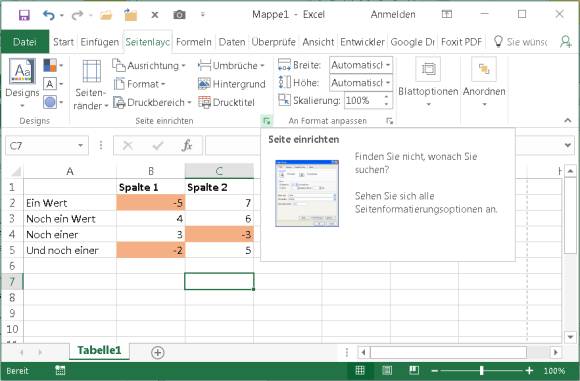
Task: Click the zoom slider handle in status bar
Action: point(481,370)
